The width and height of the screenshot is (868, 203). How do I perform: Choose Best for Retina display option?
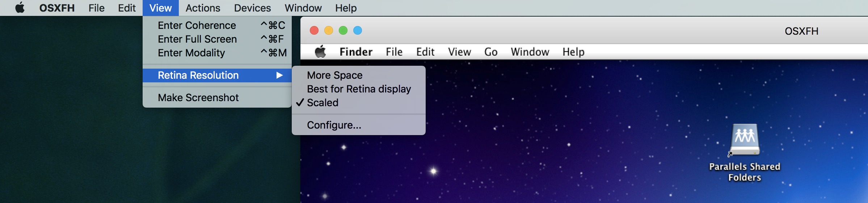click(358, 89)
